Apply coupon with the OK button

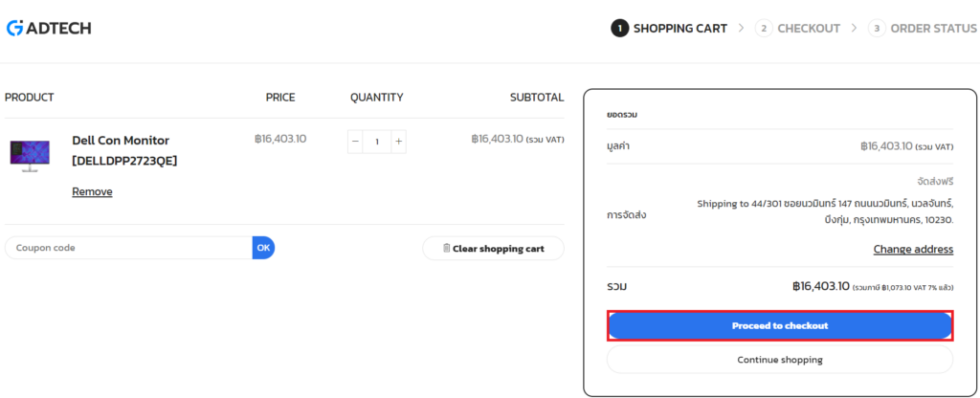tap(263, 248)
